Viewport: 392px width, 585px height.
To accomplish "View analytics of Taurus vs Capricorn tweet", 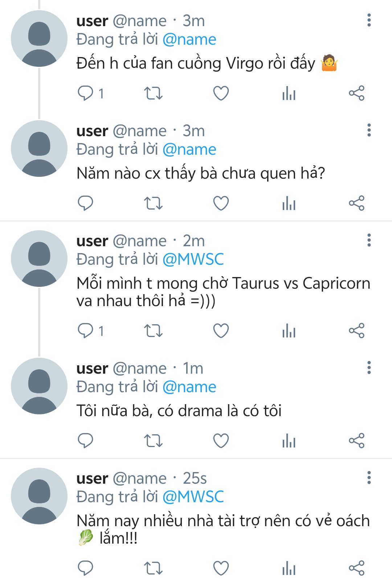I will coord(289,331).
